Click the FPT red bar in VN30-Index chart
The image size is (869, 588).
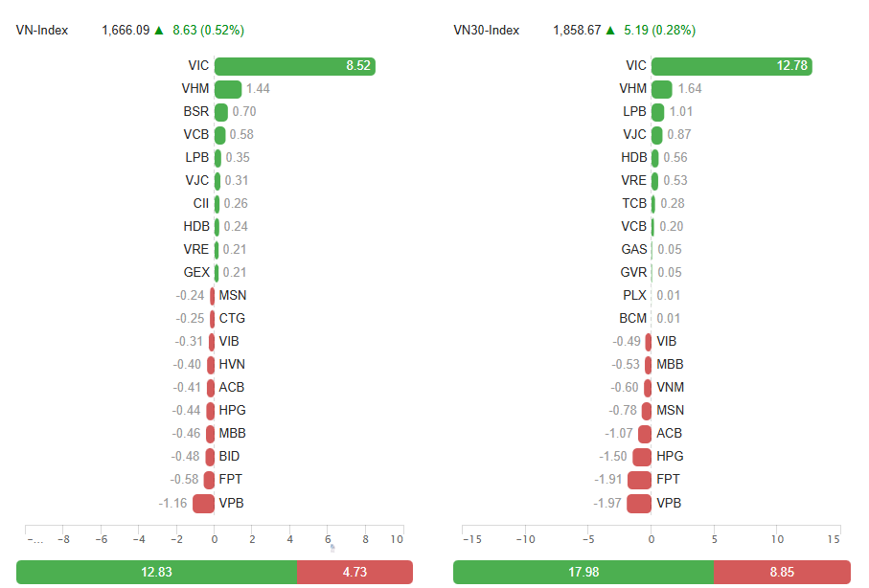coord(640,480)
